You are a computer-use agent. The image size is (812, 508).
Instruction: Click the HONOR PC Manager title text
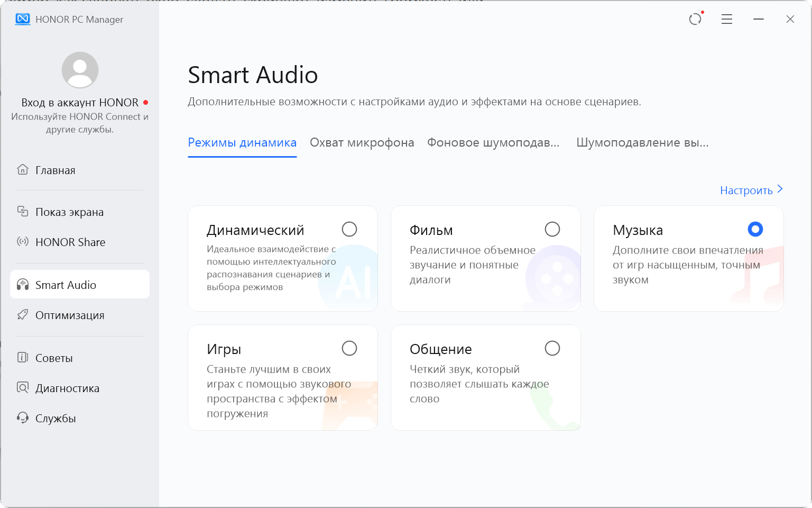(x=79, y=20)
